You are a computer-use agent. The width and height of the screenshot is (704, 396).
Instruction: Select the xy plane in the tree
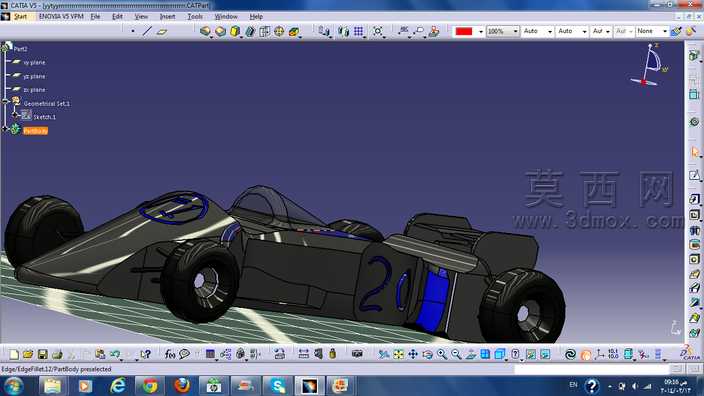click(x=34, y=62)
